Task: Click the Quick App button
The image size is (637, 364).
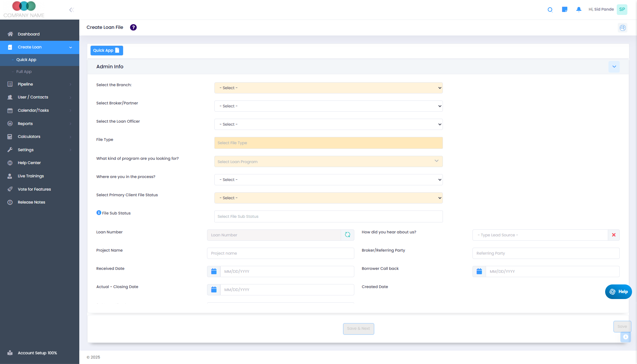Action: [106, 50]
